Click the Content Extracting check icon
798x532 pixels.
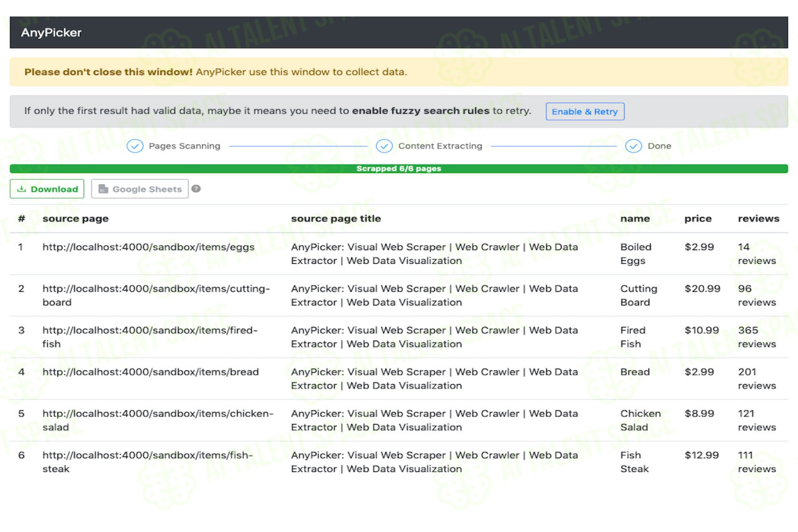tap(384, 146)
